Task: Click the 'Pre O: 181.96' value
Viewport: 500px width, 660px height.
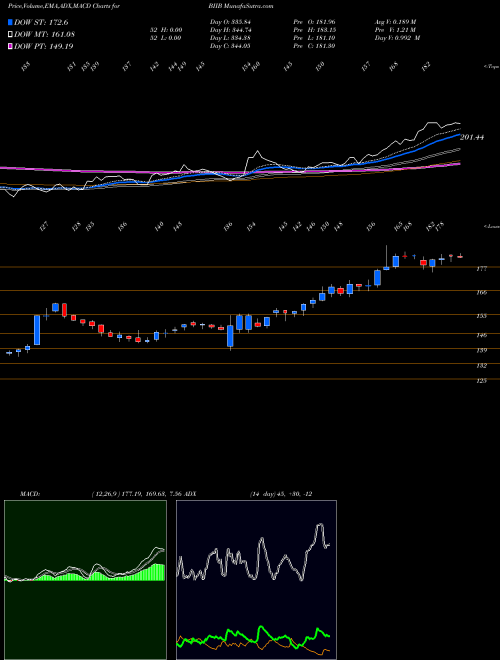Action: click(x=314, y=22)
